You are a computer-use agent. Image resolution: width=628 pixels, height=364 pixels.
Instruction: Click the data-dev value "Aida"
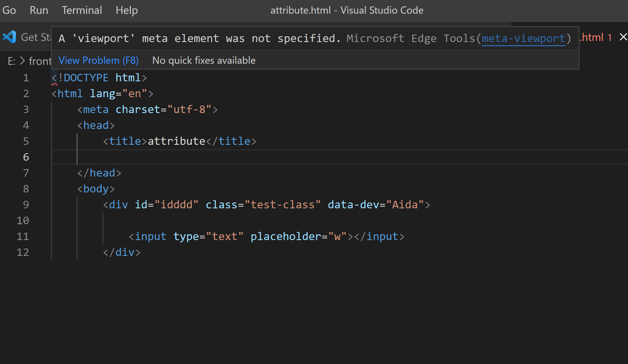pos(405,205)
